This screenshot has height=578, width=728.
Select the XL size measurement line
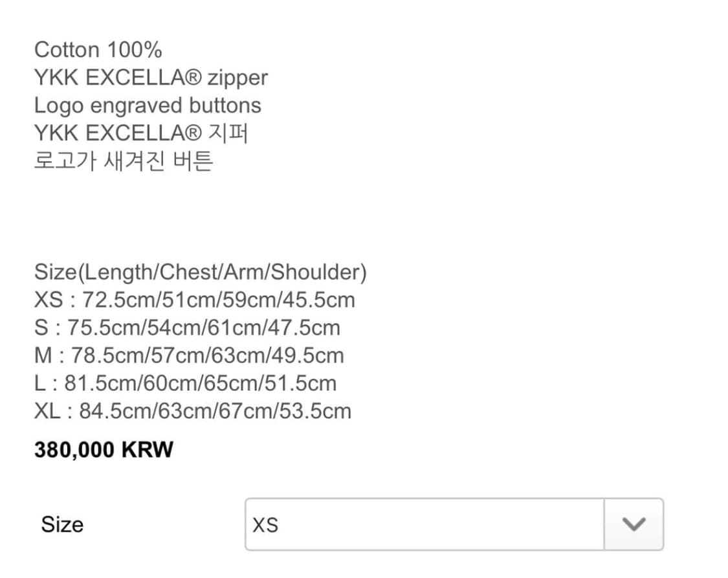tap(193, 410)
